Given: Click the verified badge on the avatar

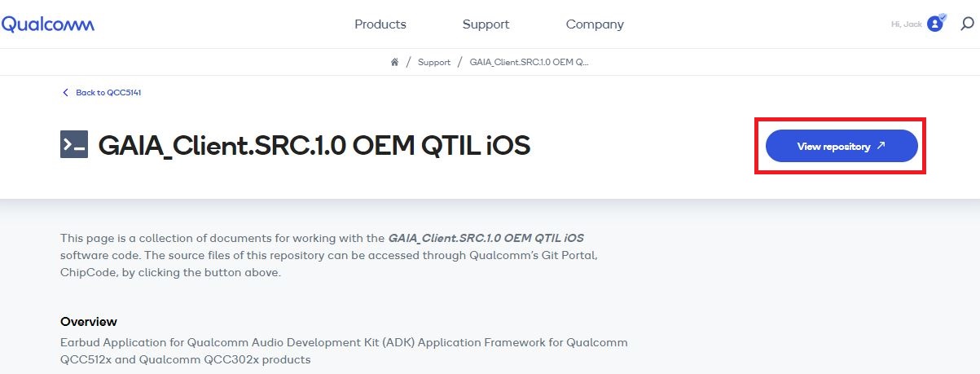Looking at the screenshot, I should click(943, 16).
